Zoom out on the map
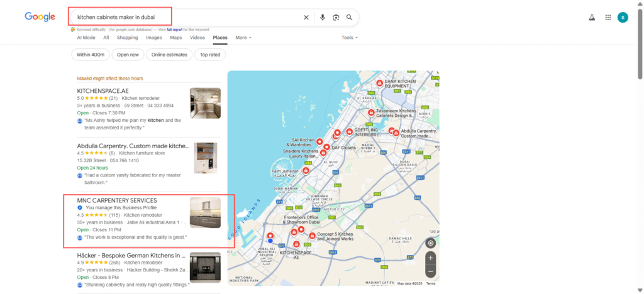Image resolution: width=644 pixels, height=294 pixels. coord(430,272)
